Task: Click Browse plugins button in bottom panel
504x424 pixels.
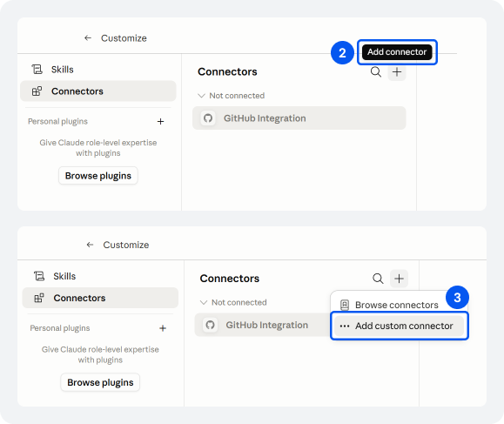Action: pyautogui.click(x=100, y=382)
